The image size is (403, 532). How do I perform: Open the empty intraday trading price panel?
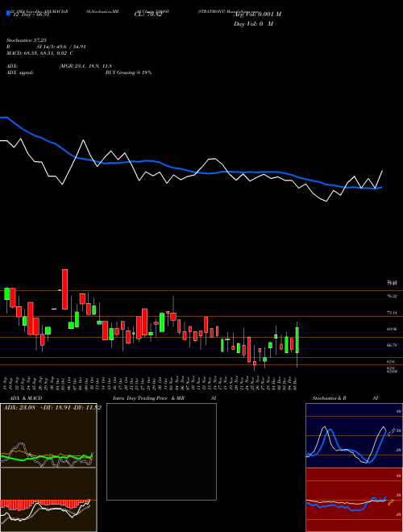[161, 451]
